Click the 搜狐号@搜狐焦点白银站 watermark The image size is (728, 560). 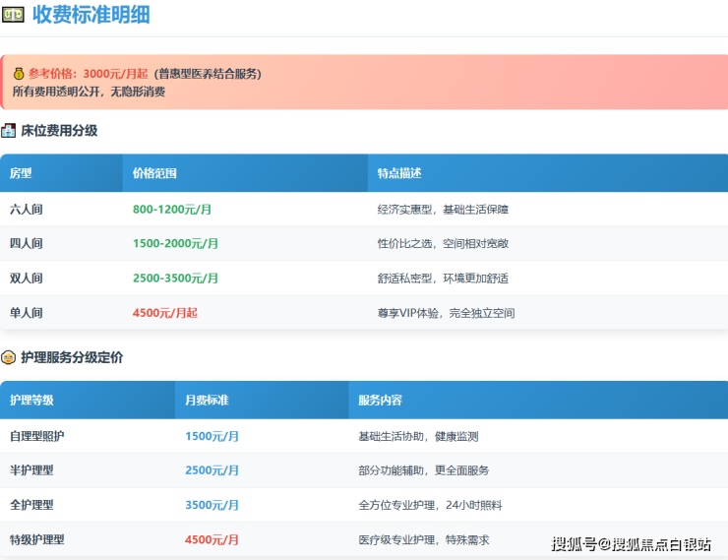pyautogui.click(x=631, y=544)
